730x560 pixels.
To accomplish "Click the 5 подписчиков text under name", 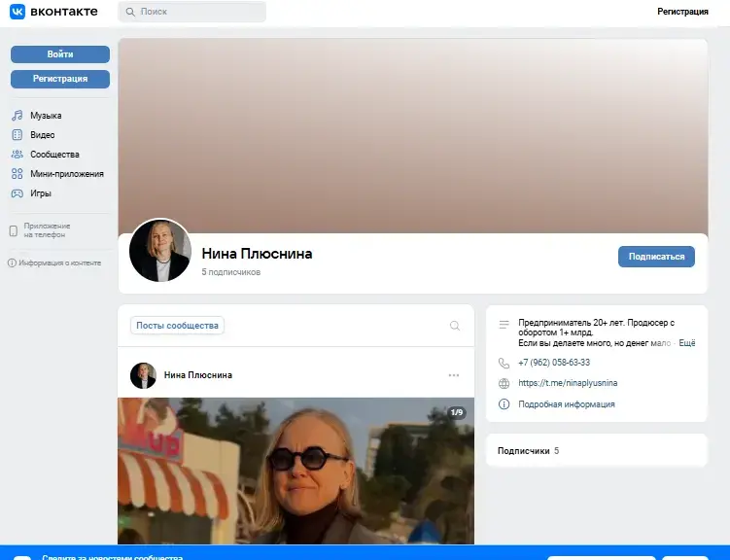I will (231, 272).
